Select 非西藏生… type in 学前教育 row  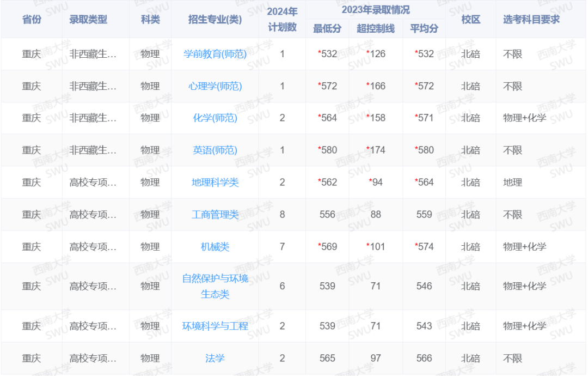click(93, 54)
